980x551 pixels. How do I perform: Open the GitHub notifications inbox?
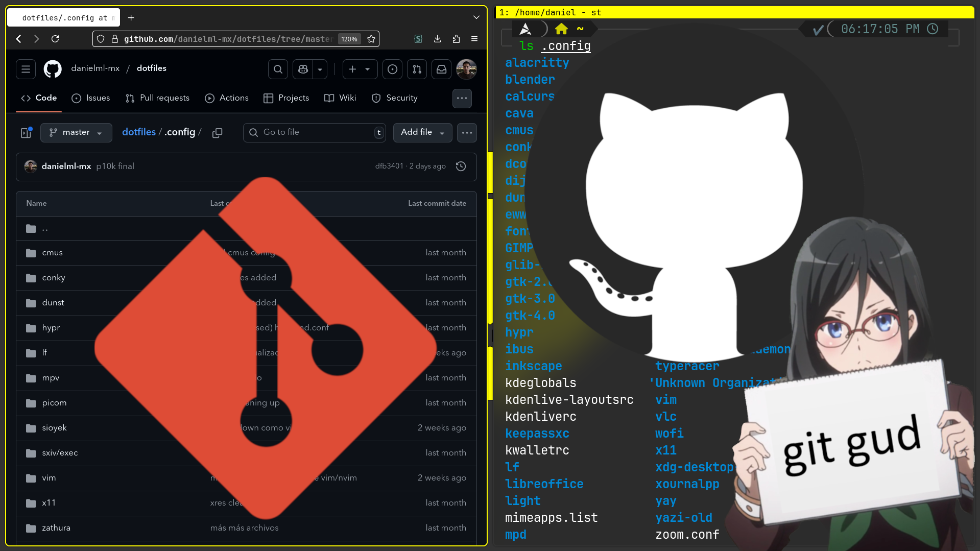(441, 69)
